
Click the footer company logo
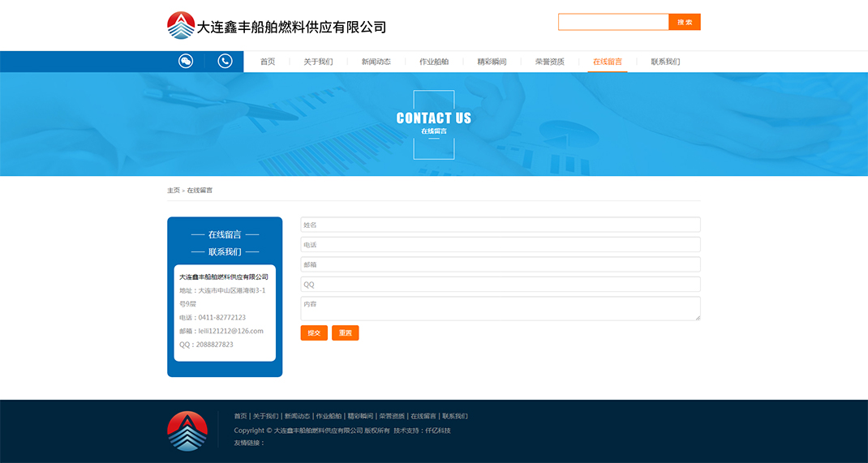[x=187, y=431]
